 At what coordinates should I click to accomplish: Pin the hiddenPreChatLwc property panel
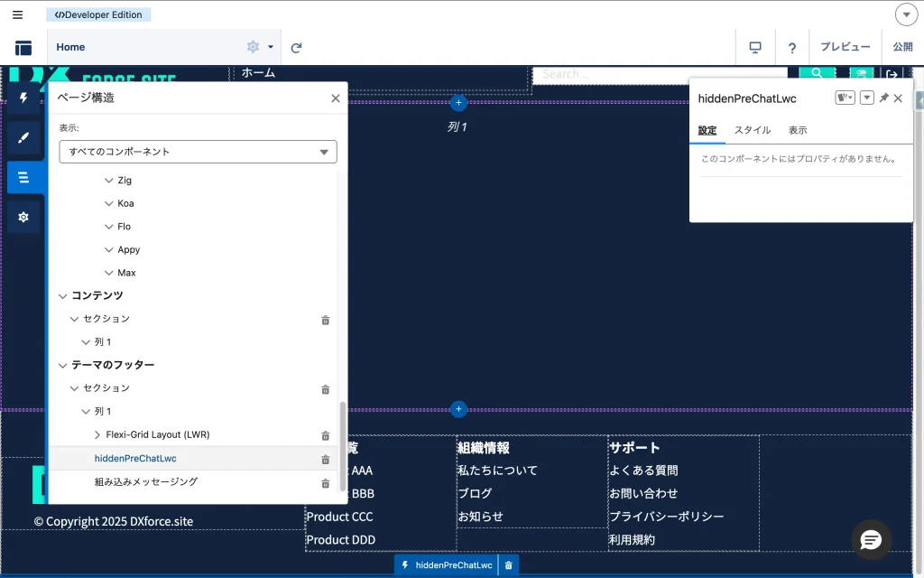tap(883, 98)
